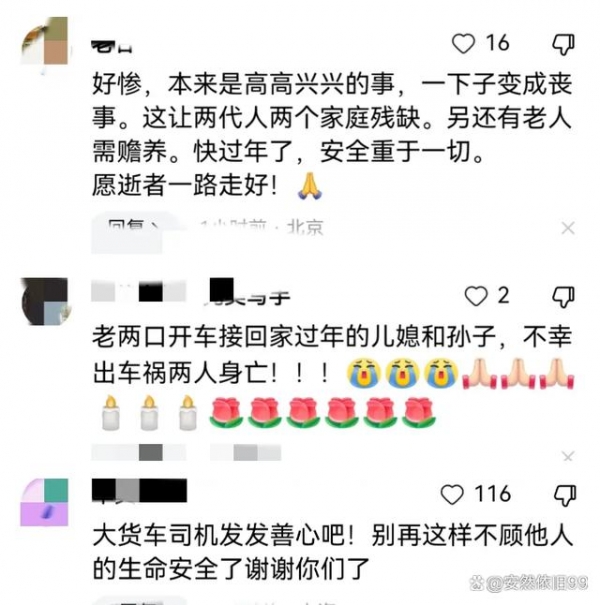Image resolution: width=600 pixels, height=605 pixels.
Task: Dismiss the second comment with its X icon
Action: [568, 457]
